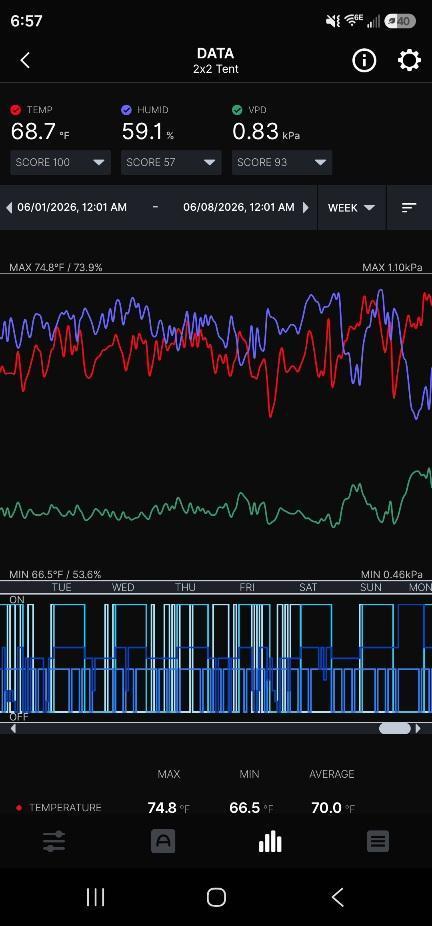Open the automation A tab
Screen dimensions: 432x926
coord(163,842)
